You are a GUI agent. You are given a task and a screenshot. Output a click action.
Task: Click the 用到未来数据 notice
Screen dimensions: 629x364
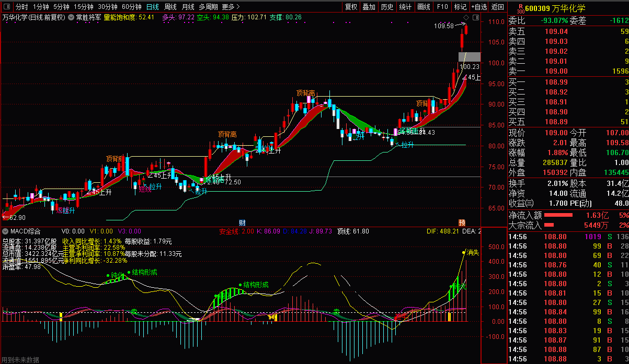tap(20, 360)
